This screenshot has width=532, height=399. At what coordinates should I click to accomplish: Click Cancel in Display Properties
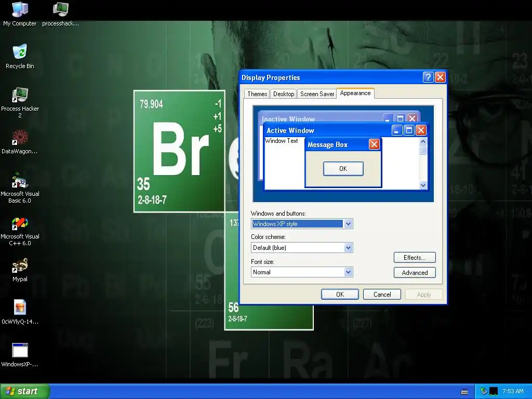point(382,295)
